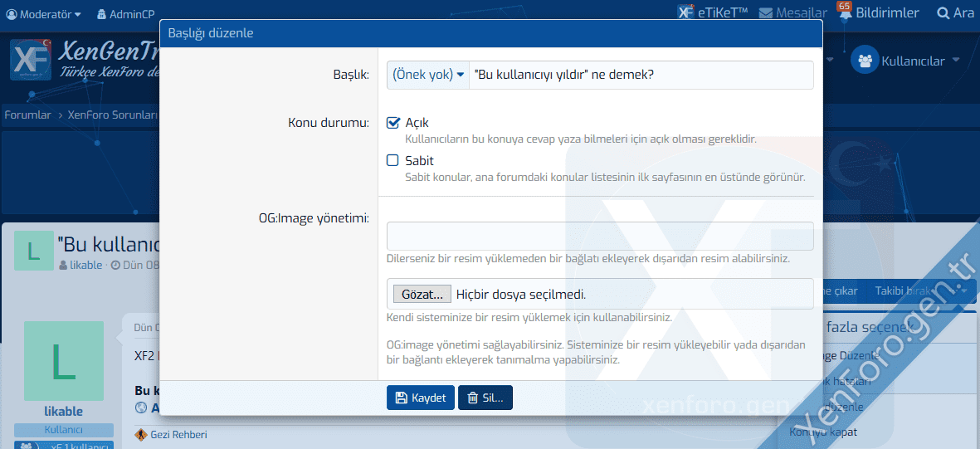Select Konuyu kapat menu entry
Screen dimensions: 980x449
(822, 432)
